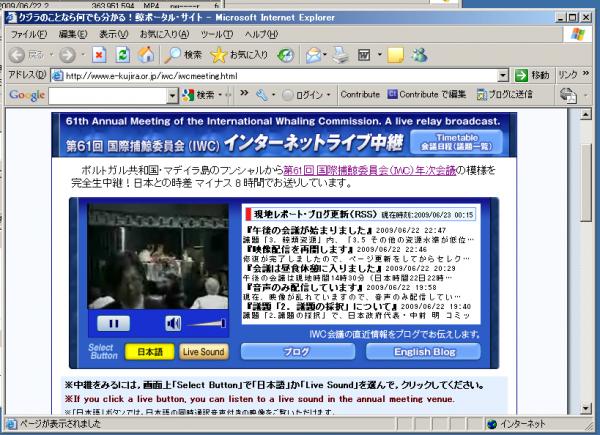The image size is (600, 435).
Task: Open the ツール(T) menu
Action: [x=217, y=34]
